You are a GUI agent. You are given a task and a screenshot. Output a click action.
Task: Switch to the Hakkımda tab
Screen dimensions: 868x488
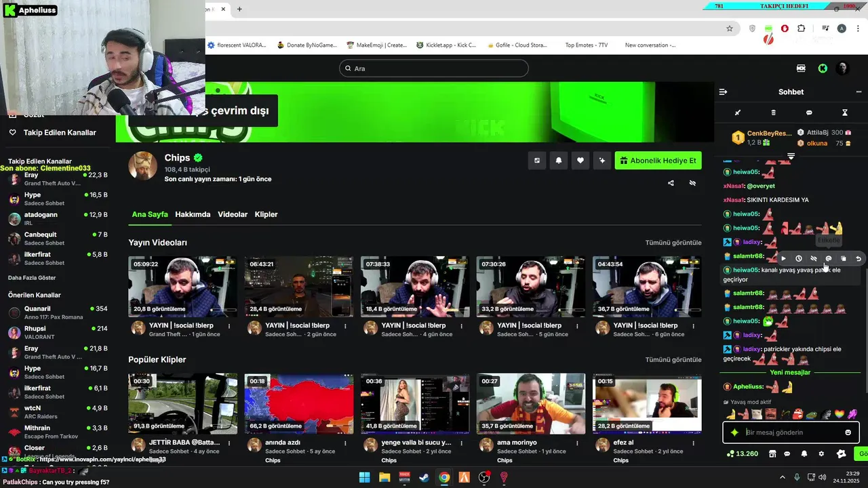[x=193, y=214]
